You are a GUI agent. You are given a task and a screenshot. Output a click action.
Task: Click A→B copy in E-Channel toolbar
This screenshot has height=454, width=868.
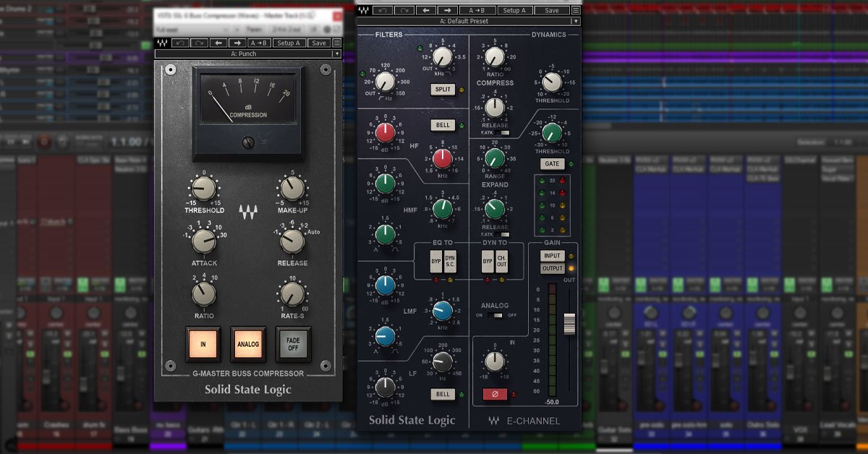point(477,10)
